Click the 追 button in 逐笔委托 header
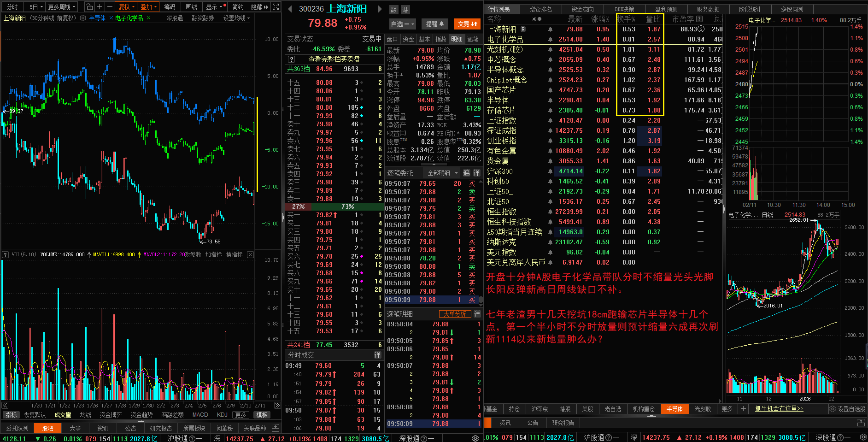This screenshot has width=868, height=442. (x=466, y=173)
